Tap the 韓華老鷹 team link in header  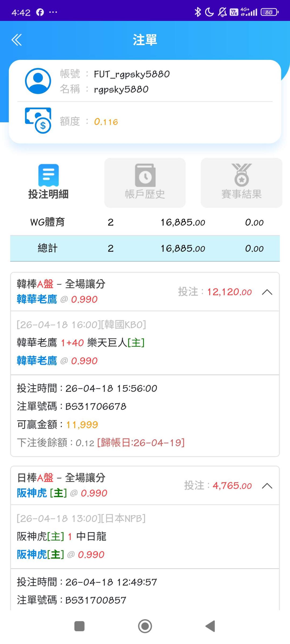37,299
